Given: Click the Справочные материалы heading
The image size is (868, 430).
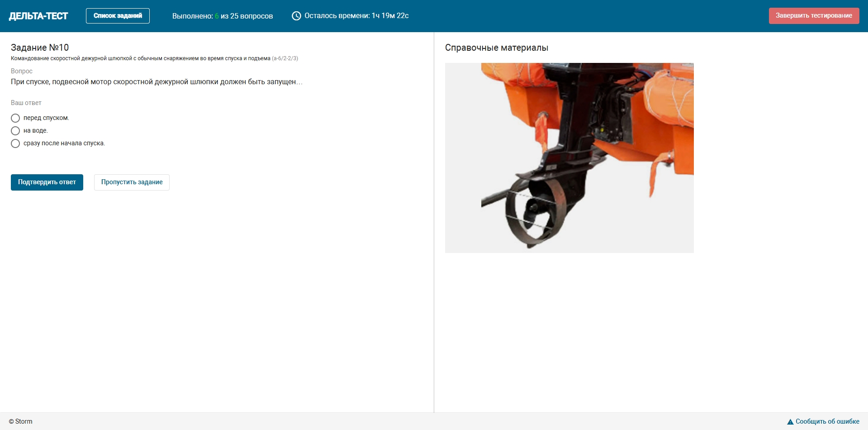Looking at the screenshot, I should pyautogui.click(x=496, y=48).
